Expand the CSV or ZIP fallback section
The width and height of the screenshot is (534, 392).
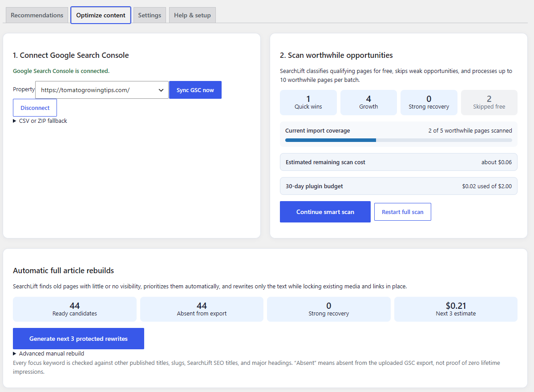point(40,121)
